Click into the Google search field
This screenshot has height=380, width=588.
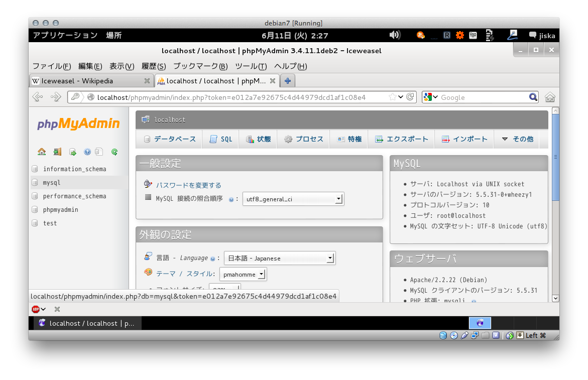(484, 97)
